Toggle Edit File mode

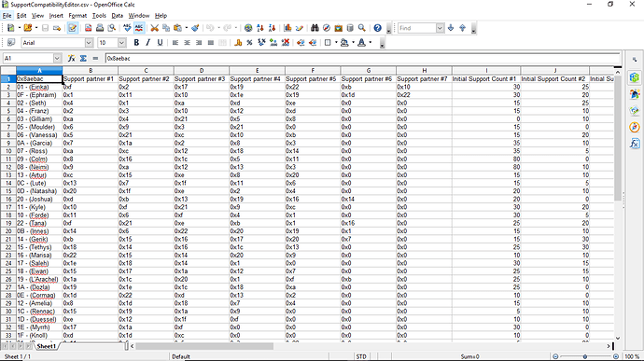[73, 28]
